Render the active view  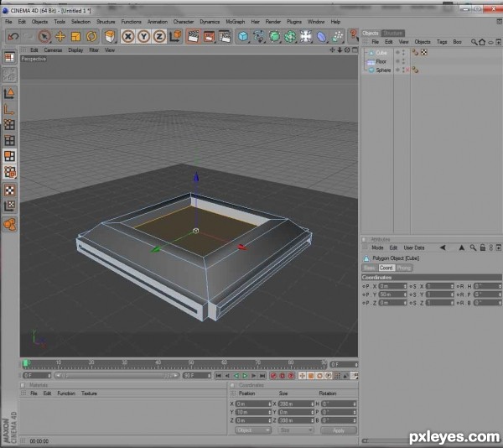click(193, 36)
